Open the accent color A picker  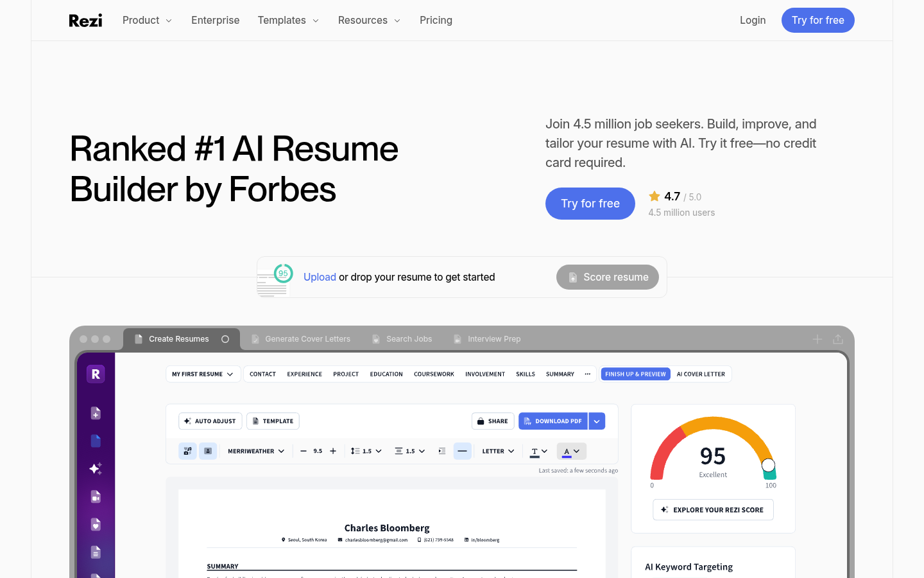click(572, 451)
